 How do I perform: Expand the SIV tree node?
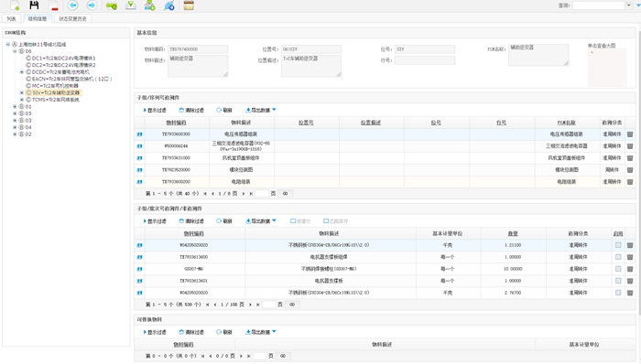[22, 92]
